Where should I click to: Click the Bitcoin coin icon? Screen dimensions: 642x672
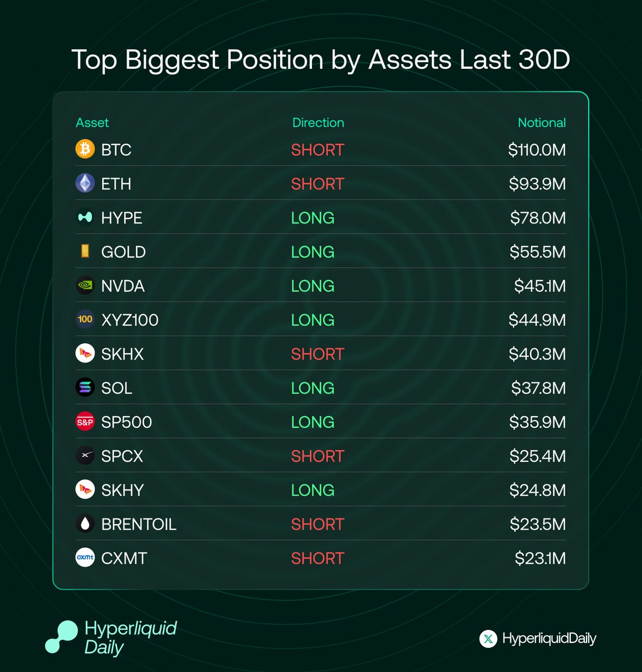[x=85, y=150]
